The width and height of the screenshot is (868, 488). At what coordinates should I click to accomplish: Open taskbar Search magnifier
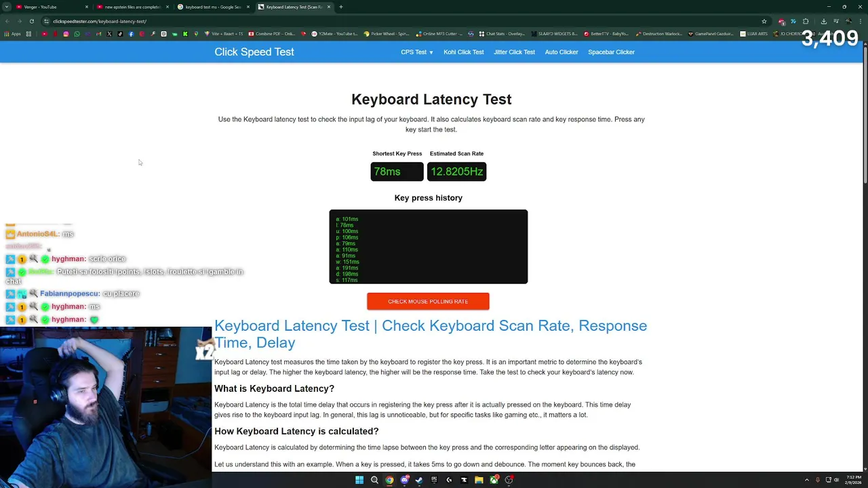374,480
